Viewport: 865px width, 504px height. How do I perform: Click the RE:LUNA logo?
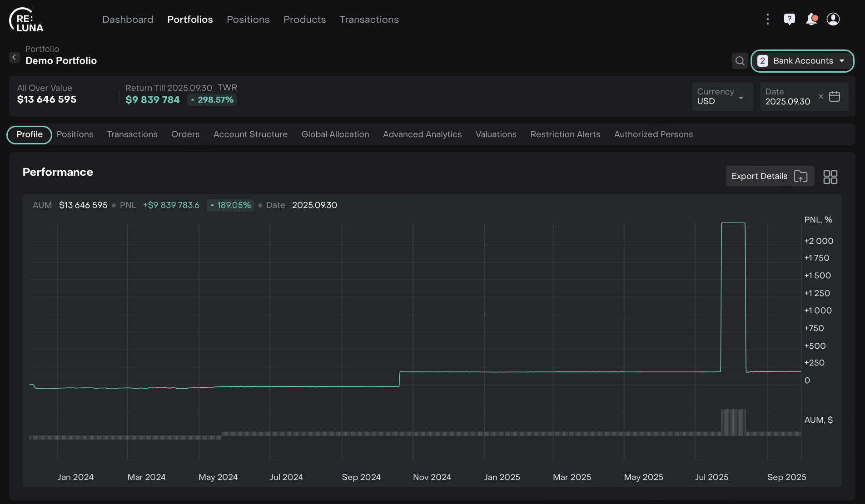[x=26, y=20]
